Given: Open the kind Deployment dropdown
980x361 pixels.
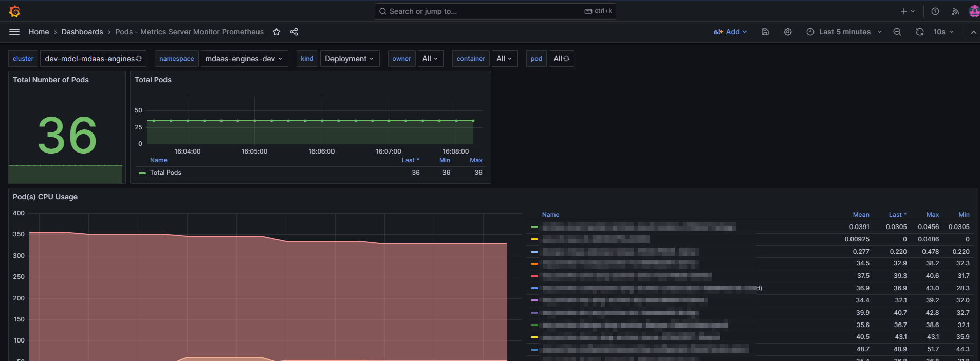Looking at the screenshot, I should [x=349, y=59].
